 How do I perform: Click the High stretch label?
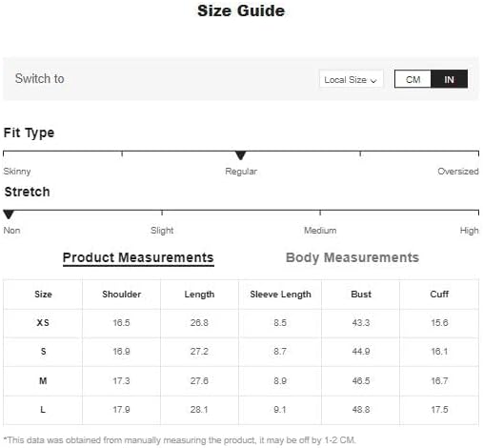pos(469,231)
